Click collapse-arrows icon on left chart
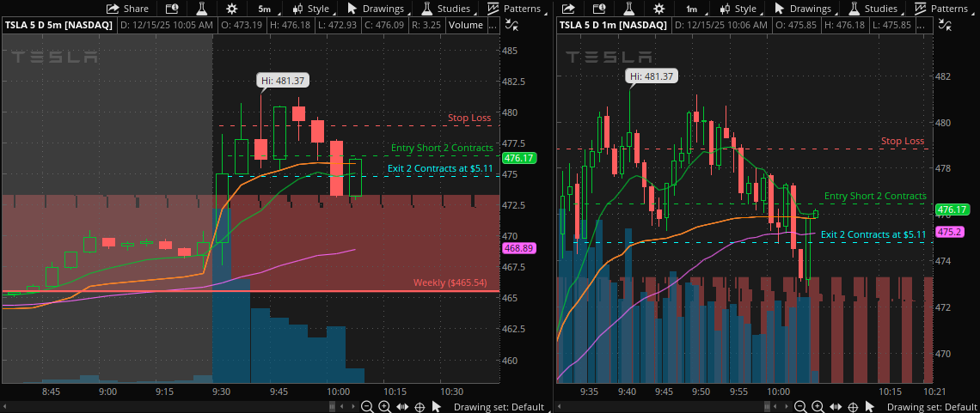The height and width of the screenshot is (413, 980). [511, 25]
